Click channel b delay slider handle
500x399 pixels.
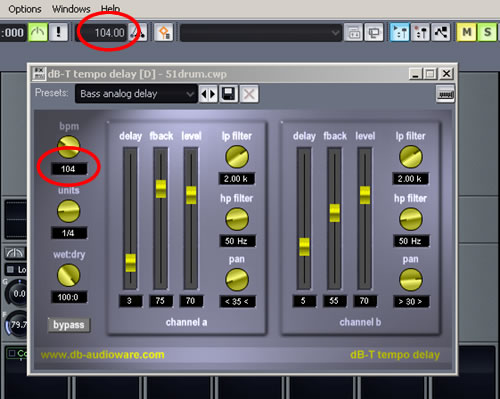[304, 247]
